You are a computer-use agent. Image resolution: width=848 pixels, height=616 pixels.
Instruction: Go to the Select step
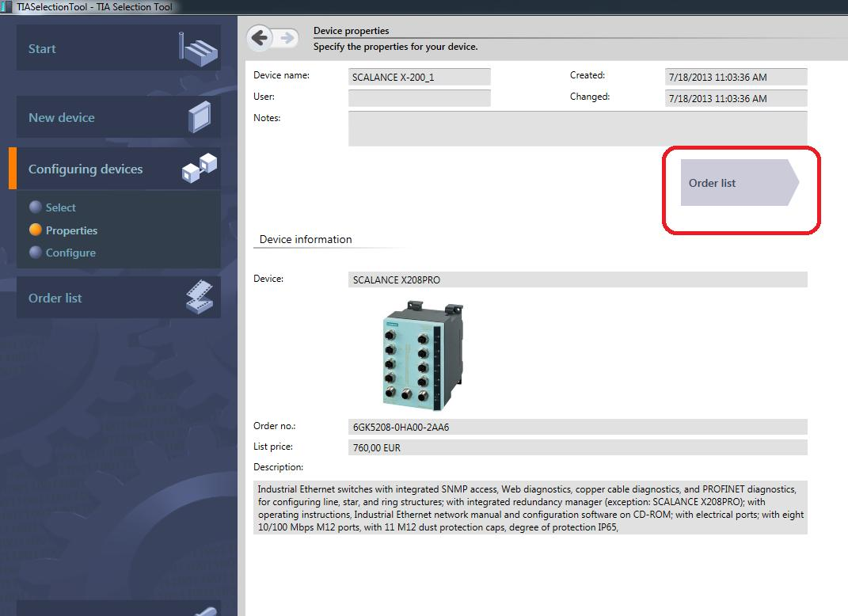pyautogui.click(x=60, y=207)
